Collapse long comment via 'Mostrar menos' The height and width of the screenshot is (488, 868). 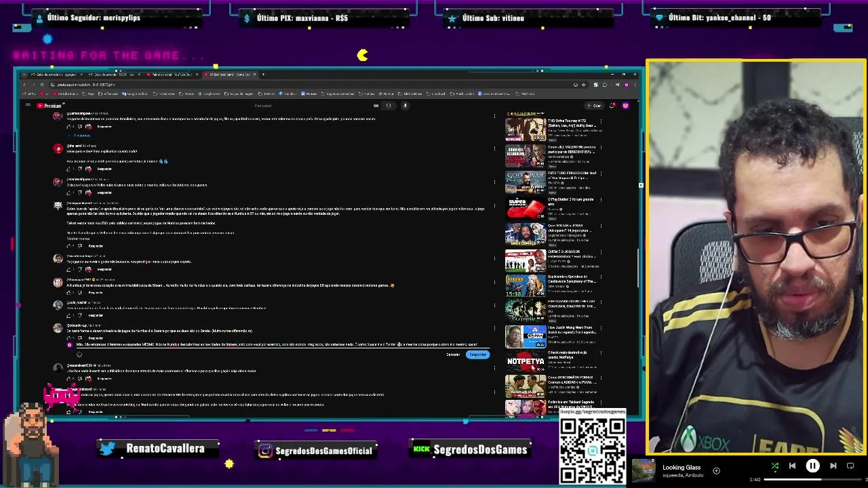click(x=77, y=239)
